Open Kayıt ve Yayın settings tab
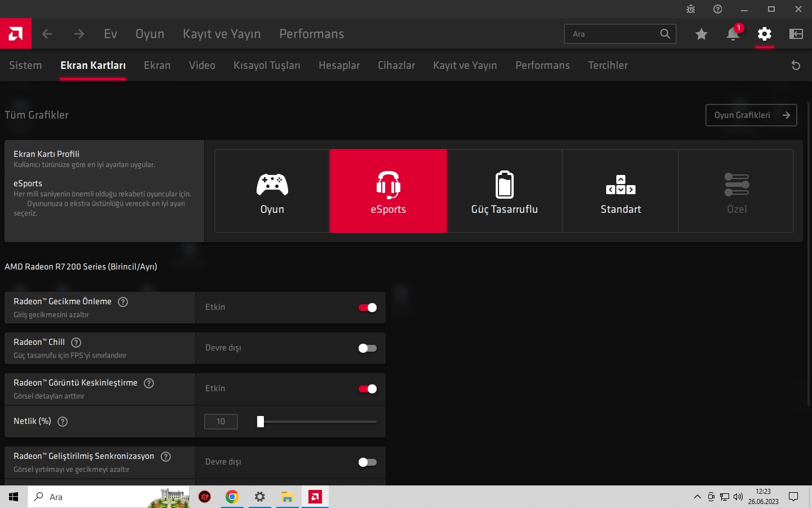 [465, 65]
